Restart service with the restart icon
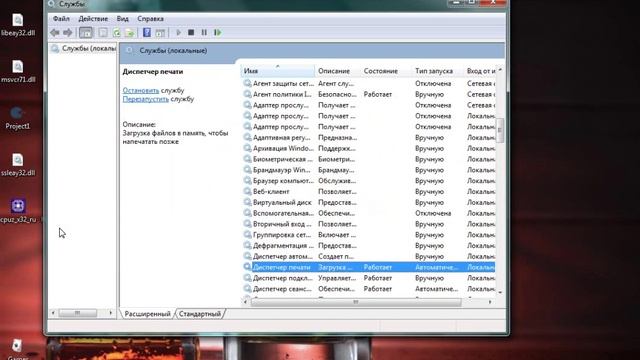The height and width of the screenshot is (360, 640). 218,33
